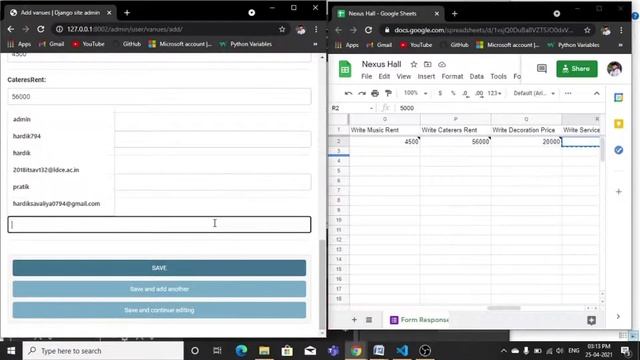Open the all sheets list icon
This screenshot has width=640, height=360.
coord(369,320)
